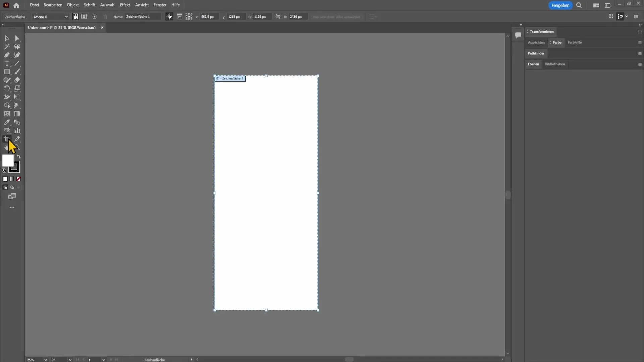Viewport: 644px width, 362px height.
Task: Click the Freigeben button
Action: [560, 5]
